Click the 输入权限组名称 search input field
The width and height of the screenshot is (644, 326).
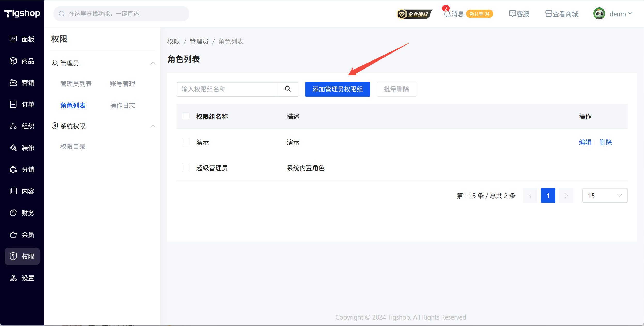click(x=227, y=89)
